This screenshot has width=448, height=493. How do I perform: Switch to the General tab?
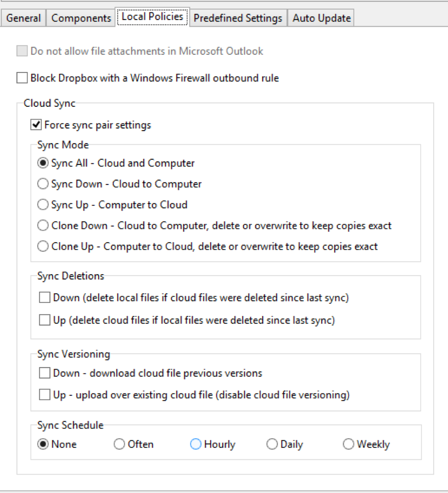(x=23, y=18)
